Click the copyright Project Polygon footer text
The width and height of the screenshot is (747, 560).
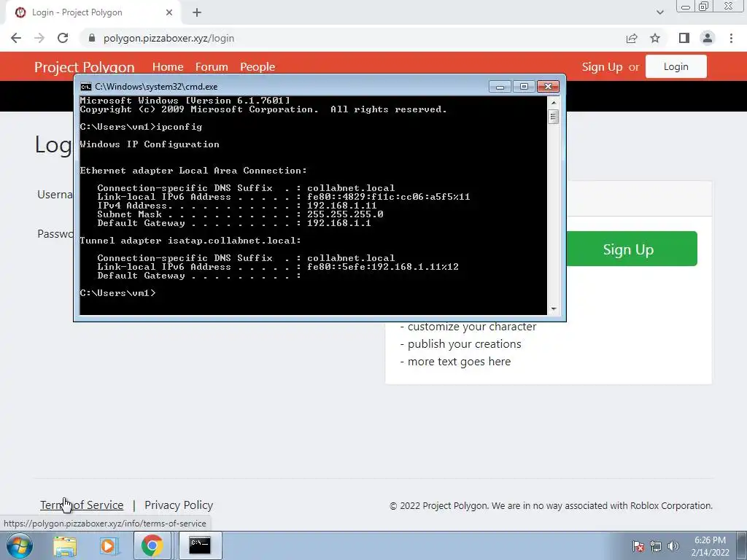[551, 506]
